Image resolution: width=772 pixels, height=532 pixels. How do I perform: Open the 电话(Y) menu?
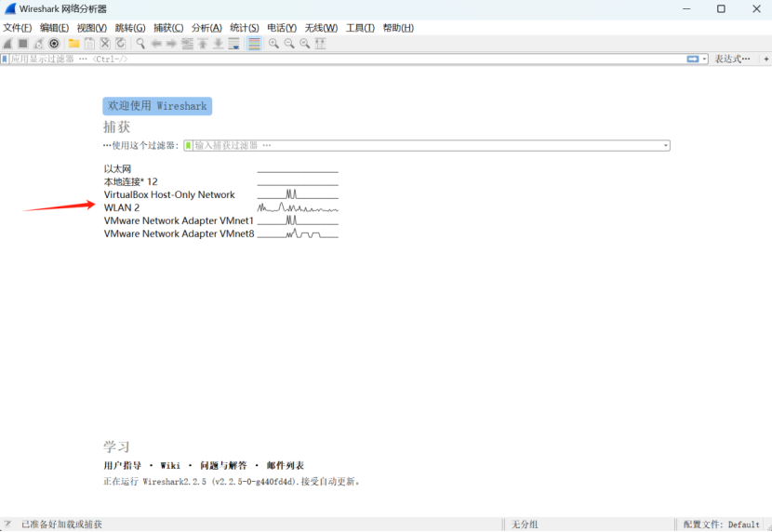(x=282, y=28)
